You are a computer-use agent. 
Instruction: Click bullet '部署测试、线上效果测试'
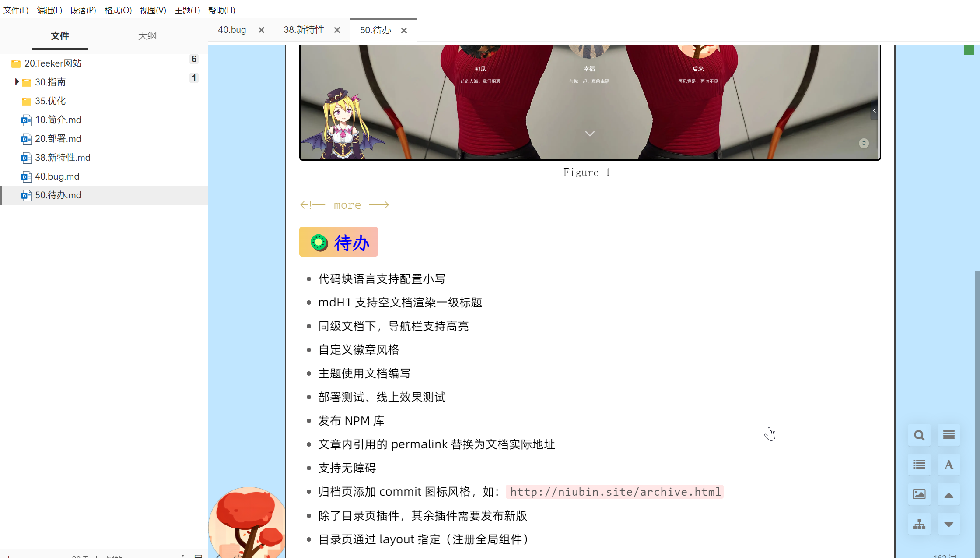coord(381,397)
